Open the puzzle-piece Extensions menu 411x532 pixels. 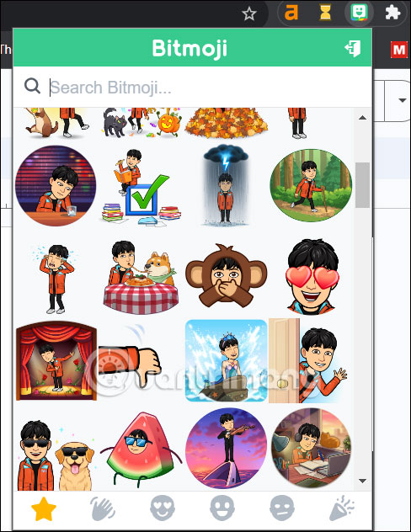(392, 13)
